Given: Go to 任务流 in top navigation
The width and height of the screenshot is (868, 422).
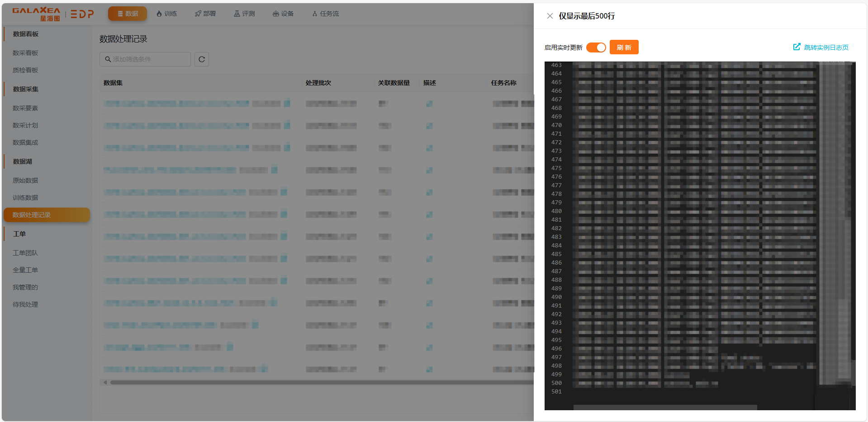Looking at the screenshot, I should (x=325, y=14).
